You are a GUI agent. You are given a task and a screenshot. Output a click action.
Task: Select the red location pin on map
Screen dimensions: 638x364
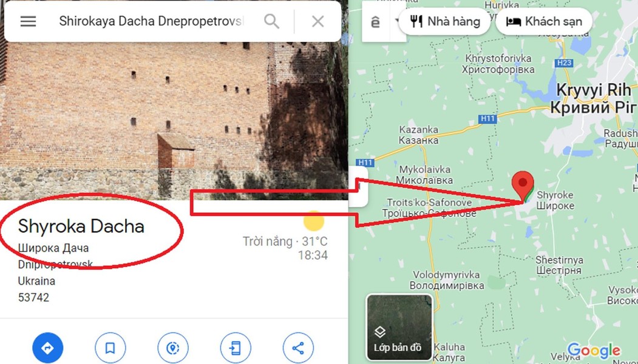click(x=523, y=186)
